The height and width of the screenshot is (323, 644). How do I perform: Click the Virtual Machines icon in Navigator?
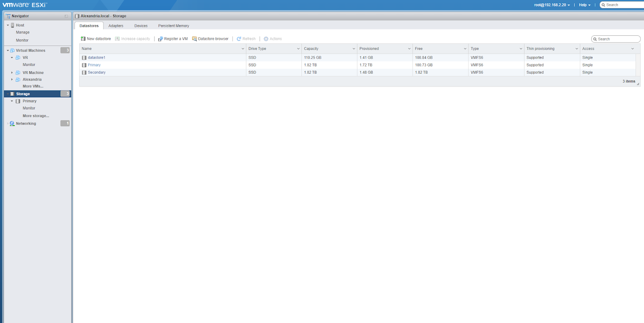coord(12,50)
